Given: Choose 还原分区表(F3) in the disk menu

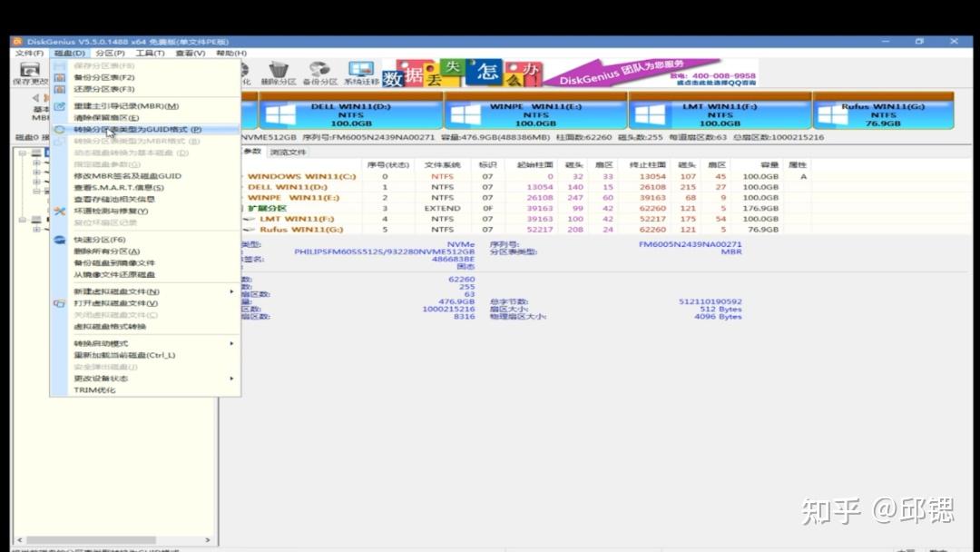Looking at the screenshot, I should (x=145, y=89).
